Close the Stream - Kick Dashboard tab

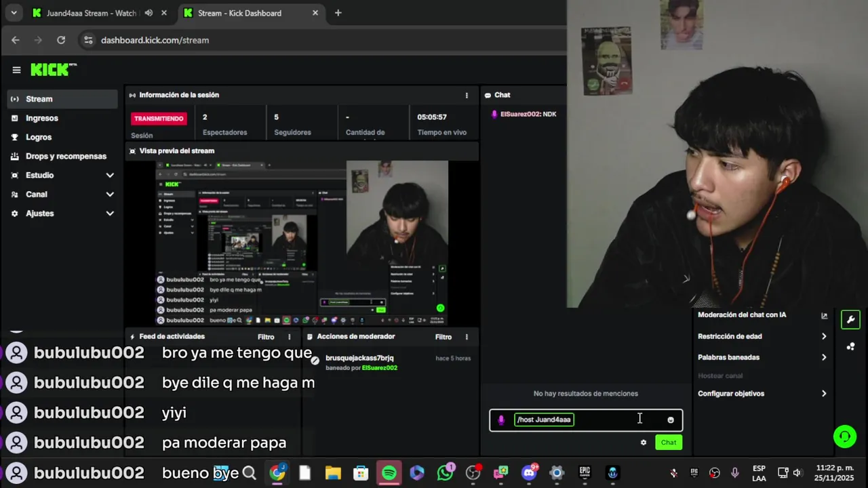[x=315, y=13]
